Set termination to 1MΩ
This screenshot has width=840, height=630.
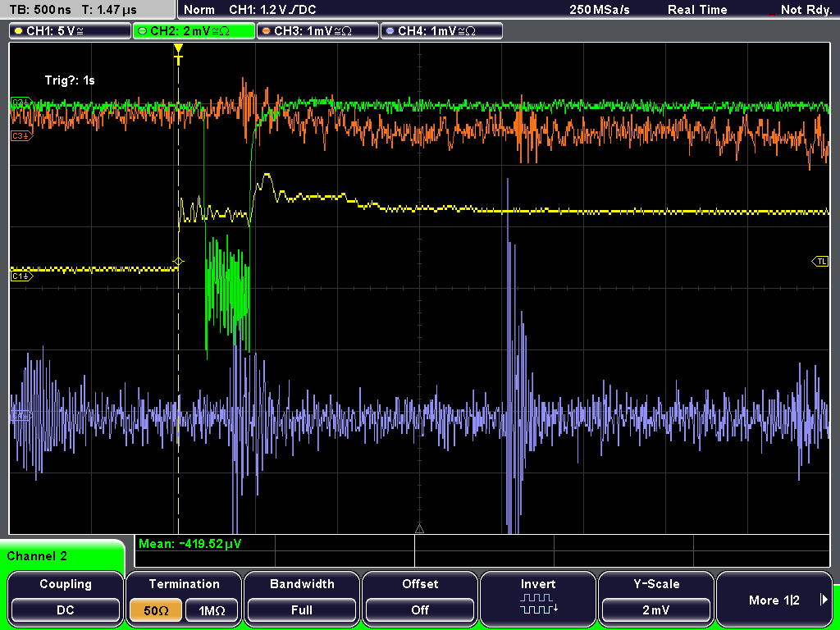[212, 610]
